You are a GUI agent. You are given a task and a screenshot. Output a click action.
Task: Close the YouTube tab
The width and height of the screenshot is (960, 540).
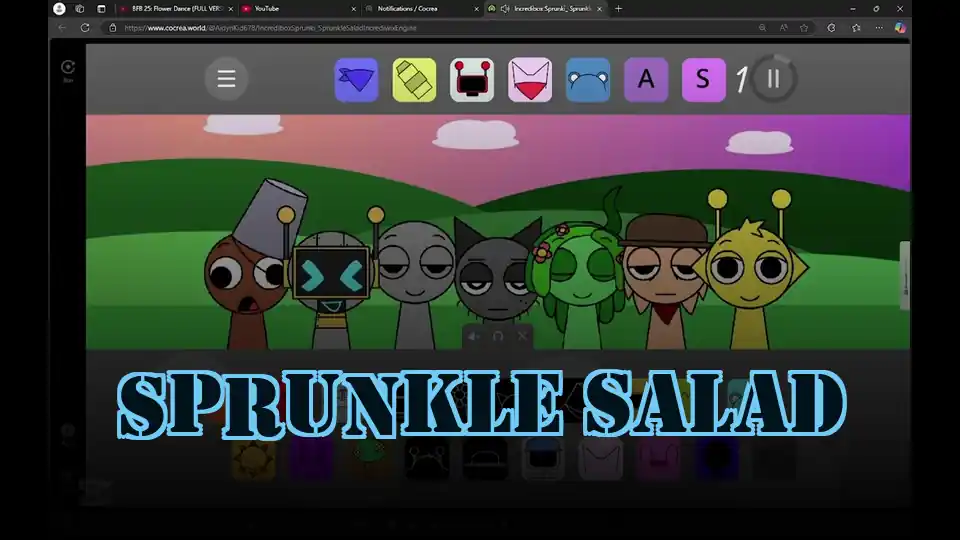(x=353, y=9)
